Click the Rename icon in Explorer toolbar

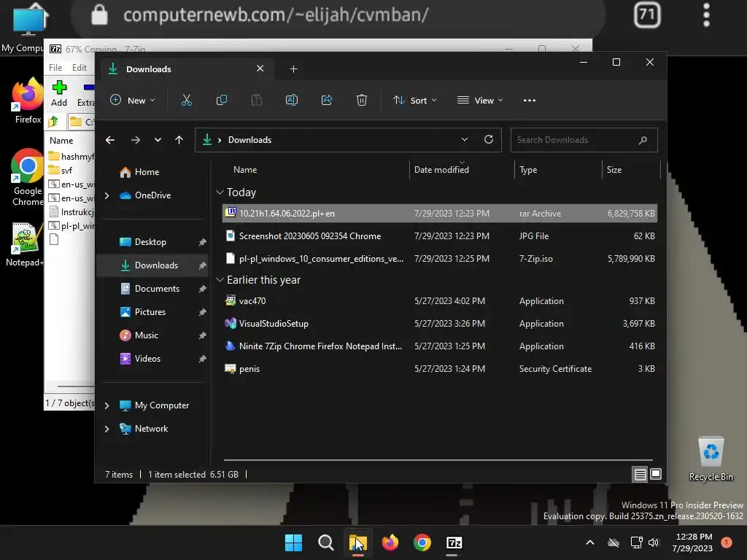click(x=292, y=100)
